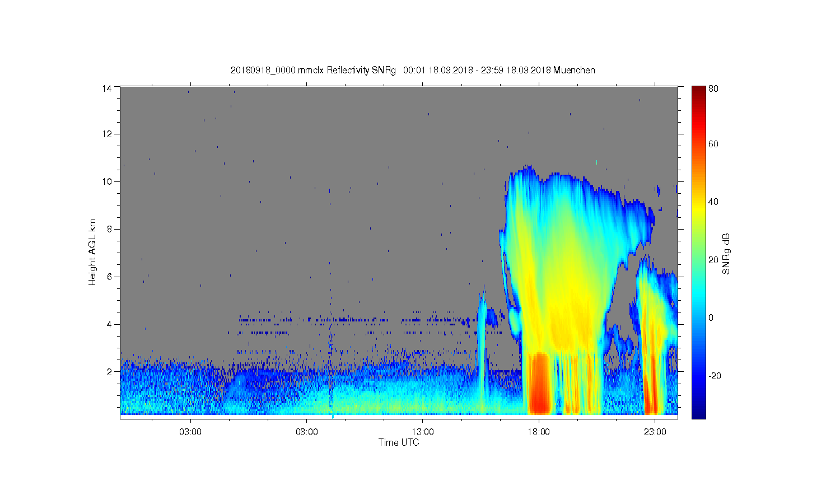
Task: Click the height tick label 14
Action: tap(108, 88)
